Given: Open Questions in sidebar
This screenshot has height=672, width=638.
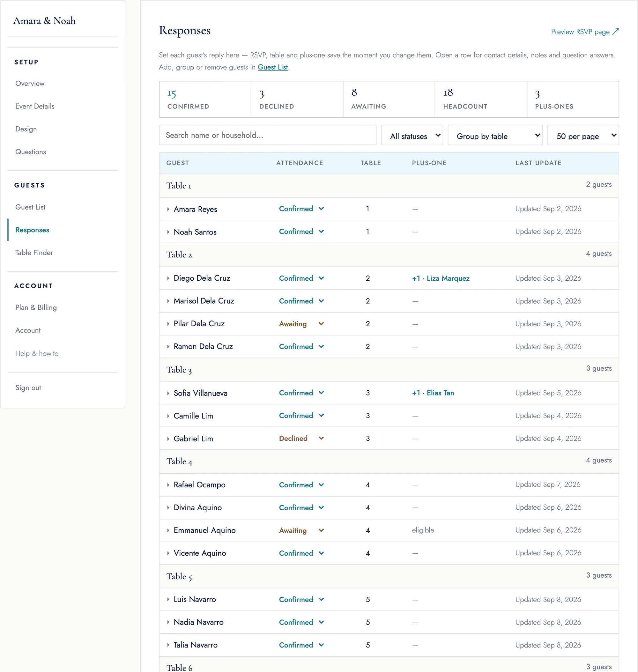Looking at the screenshot, I should 31,152.
